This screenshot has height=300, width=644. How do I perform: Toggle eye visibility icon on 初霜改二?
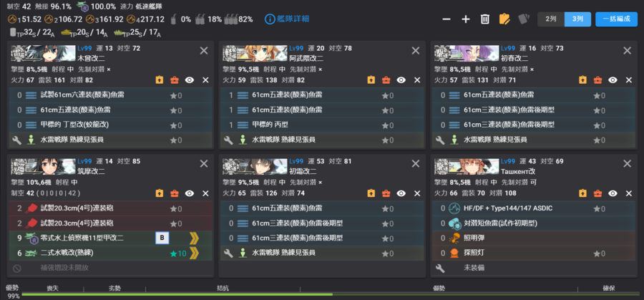click(x=401, y=193)
